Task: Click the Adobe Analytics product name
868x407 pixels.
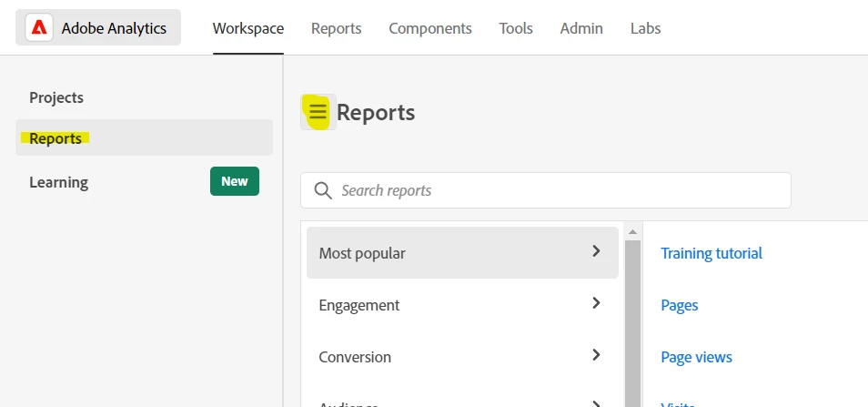Action: point(114,28)
